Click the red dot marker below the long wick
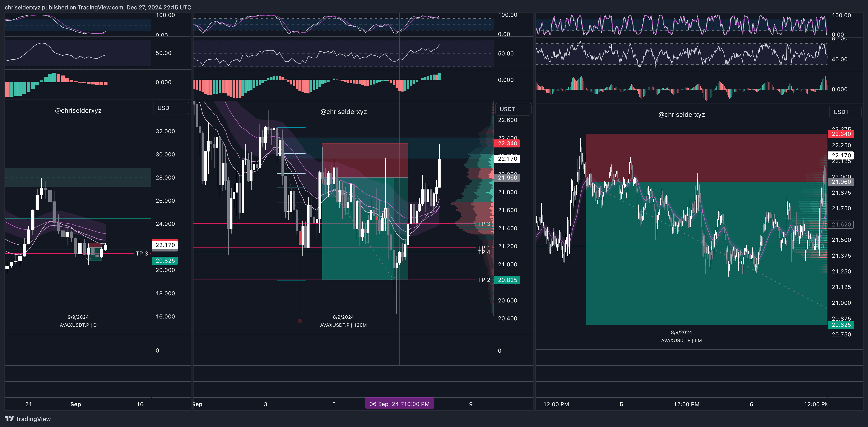 [x=300, y=321]
